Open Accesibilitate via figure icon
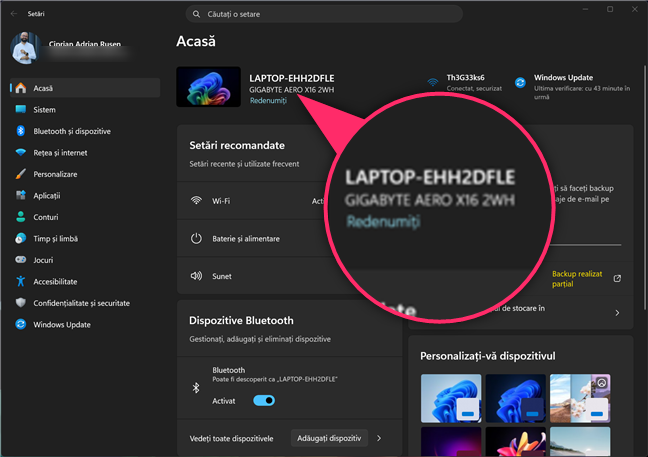This screenshot has width=648, height=457. pos(21,281)
